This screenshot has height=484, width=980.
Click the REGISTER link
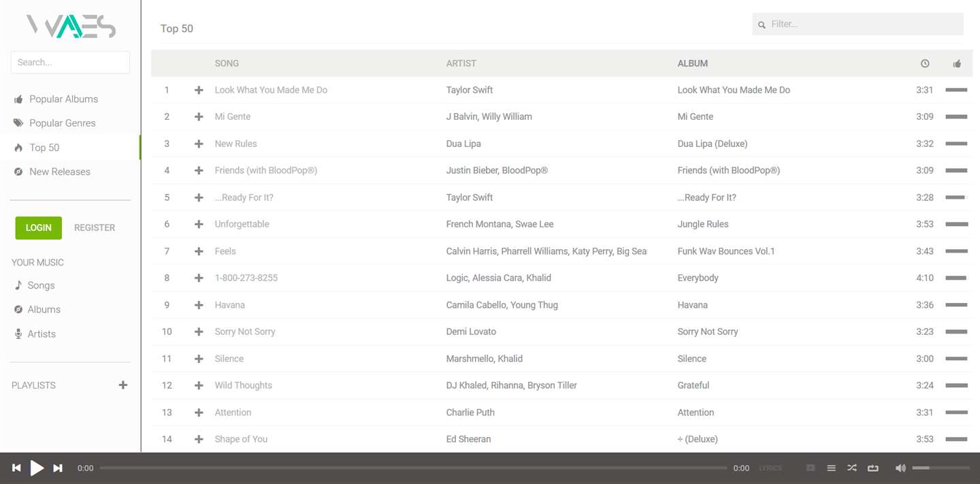pos(95,228)
